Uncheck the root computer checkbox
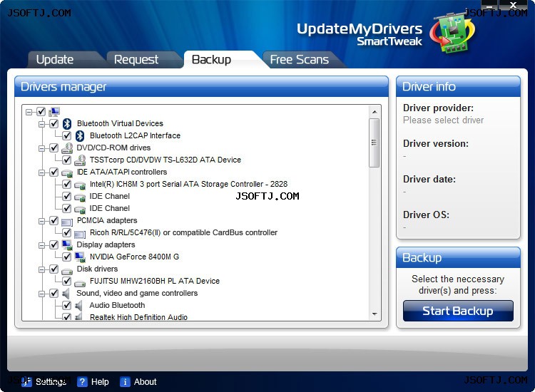The width and height of the screenshot is (535, 392). pos(41,111)
